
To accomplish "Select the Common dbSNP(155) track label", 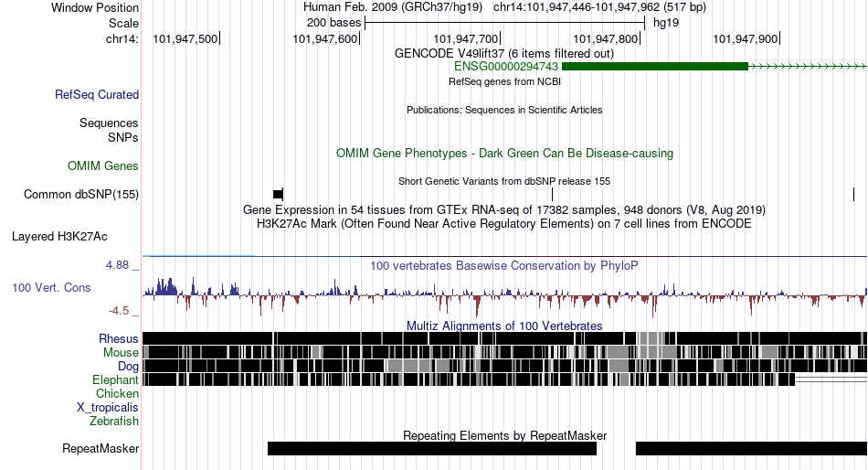I will (81, 195).
